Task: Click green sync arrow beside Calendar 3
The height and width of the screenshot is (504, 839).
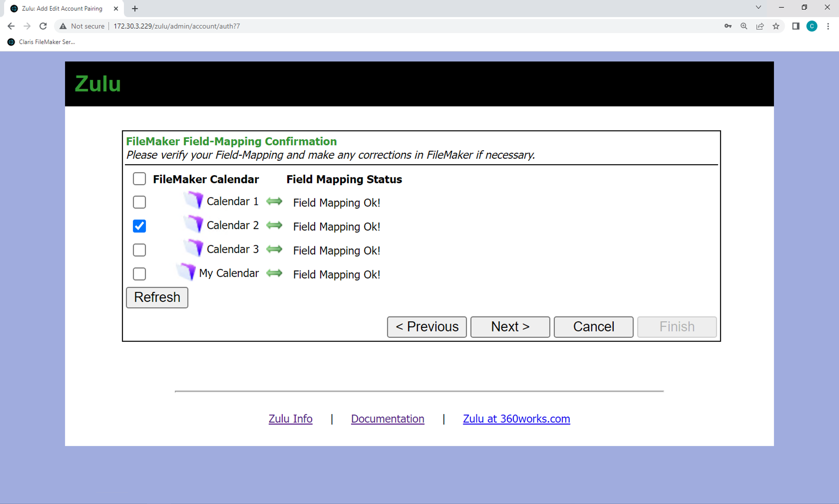Action: coord(274,249)
